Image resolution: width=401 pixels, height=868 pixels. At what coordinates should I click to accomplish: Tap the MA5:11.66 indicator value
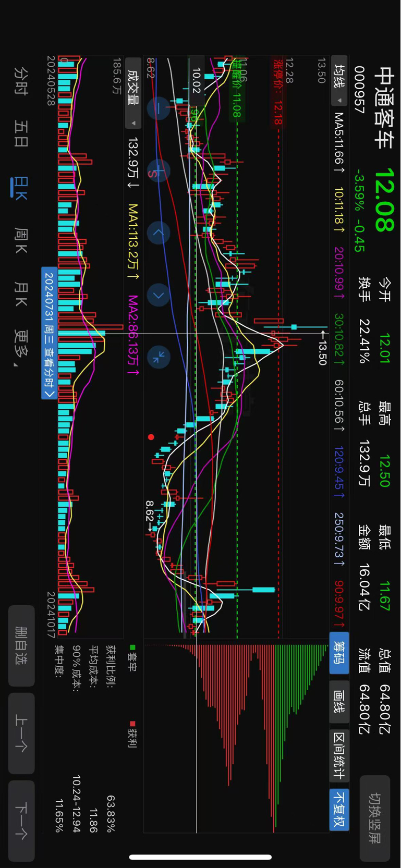coord(339,143)
